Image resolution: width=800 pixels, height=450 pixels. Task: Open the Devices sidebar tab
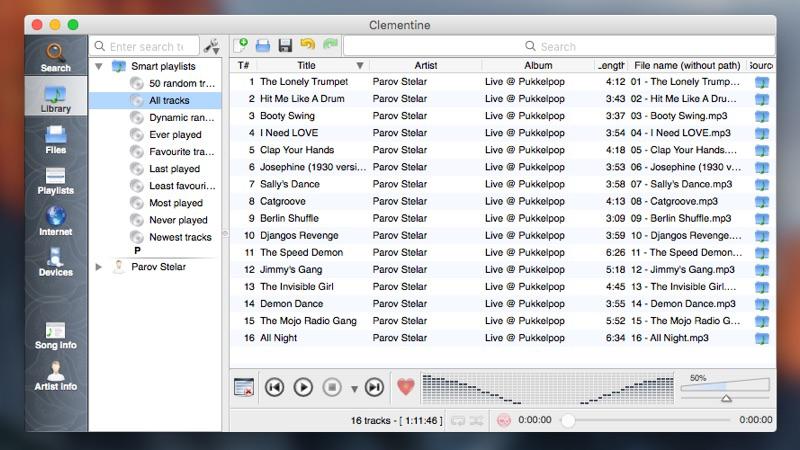tap(55, 262)
